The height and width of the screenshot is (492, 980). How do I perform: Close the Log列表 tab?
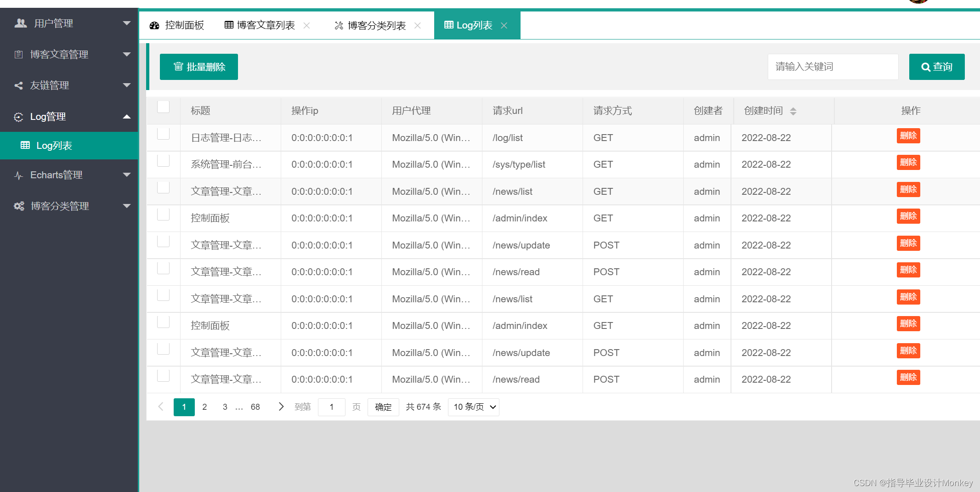(x=504, y=25)
